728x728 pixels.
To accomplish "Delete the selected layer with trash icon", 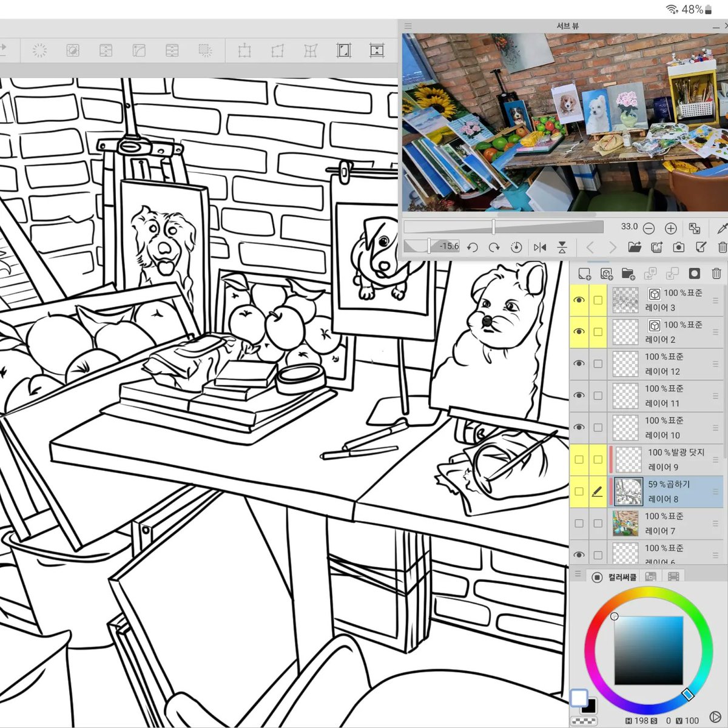I will click(x=716, y=274).
